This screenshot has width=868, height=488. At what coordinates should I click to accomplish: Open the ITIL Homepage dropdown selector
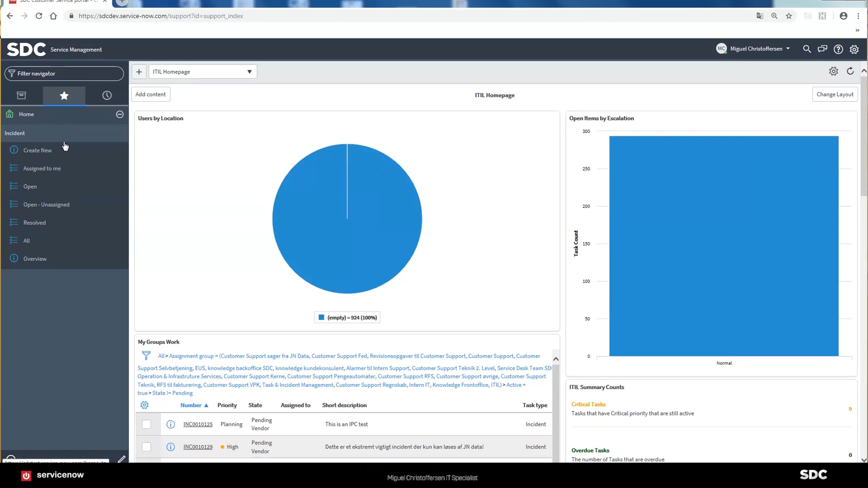tap(203, 72)
